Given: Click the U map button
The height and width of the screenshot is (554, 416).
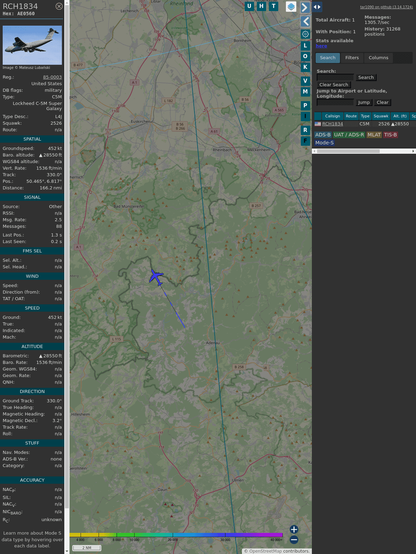Looking at the screenshot, I should click(x=249, y=6).
